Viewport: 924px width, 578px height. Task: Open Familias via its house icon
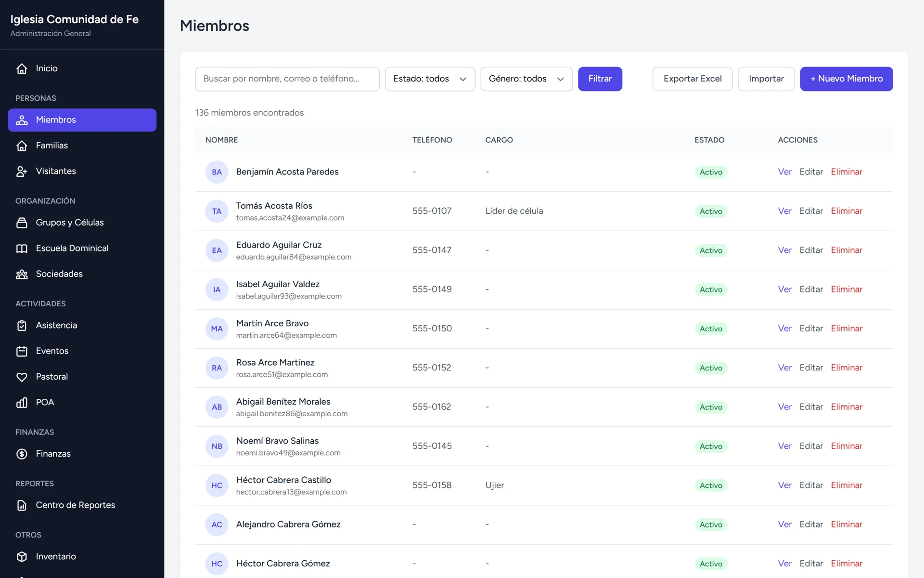[22, 145]
